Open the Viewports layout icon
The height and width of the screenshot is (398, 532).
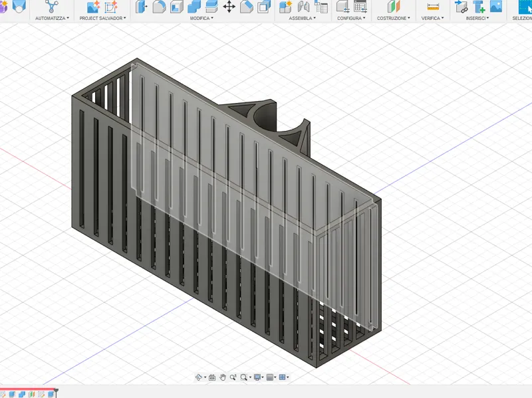click(282, 377)
